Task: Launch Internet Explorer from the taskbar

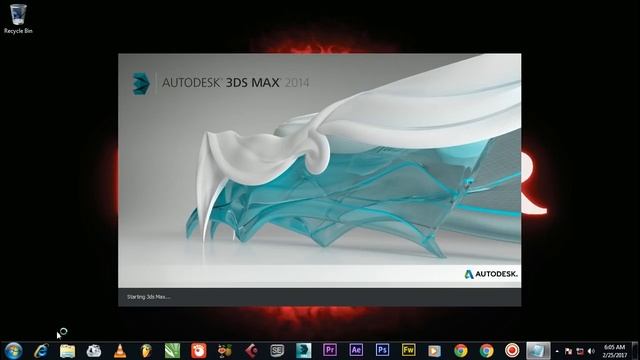Action: [41, 351]
